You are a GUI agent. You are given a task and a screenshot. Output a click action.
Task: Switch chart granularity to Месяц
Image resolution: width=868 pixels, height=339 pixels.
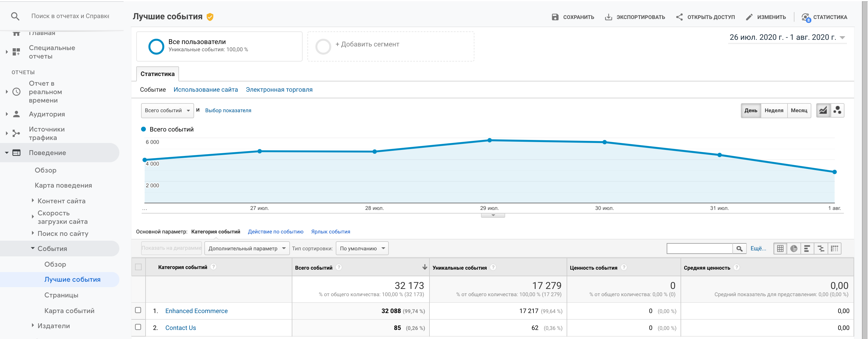[799, 110]
